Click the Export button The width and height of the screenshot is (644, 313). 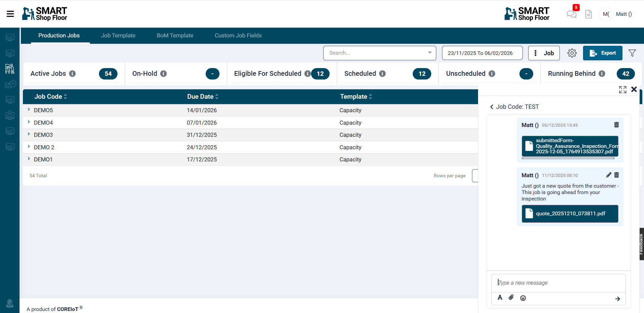click(x=602, y=53)
